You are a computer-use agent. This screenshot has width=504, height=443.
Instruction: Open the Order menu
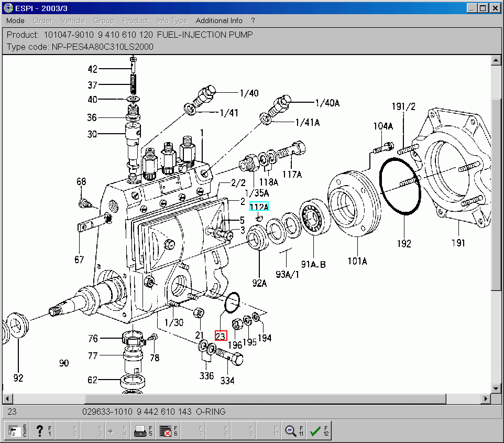click(x=43, y=20)
